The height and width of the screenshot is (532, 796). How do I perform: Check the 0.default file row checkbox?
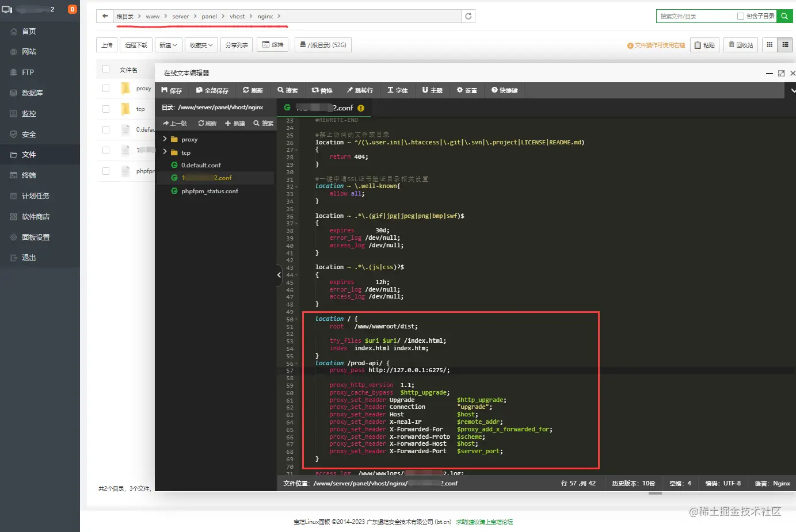point(106,129)
